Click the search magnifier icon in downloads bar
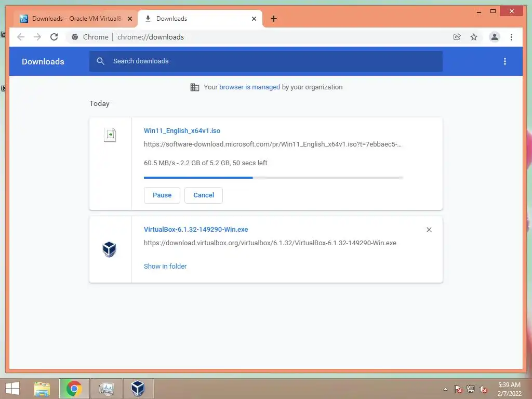532x399 pixels. click(x=100, y=61)
